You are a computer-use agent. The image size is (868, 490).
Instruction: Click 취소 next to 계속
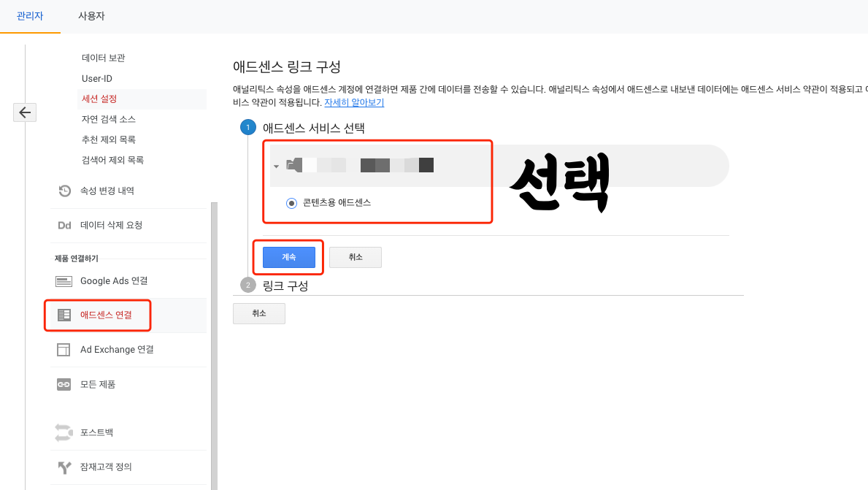click(x=355, y=257)
